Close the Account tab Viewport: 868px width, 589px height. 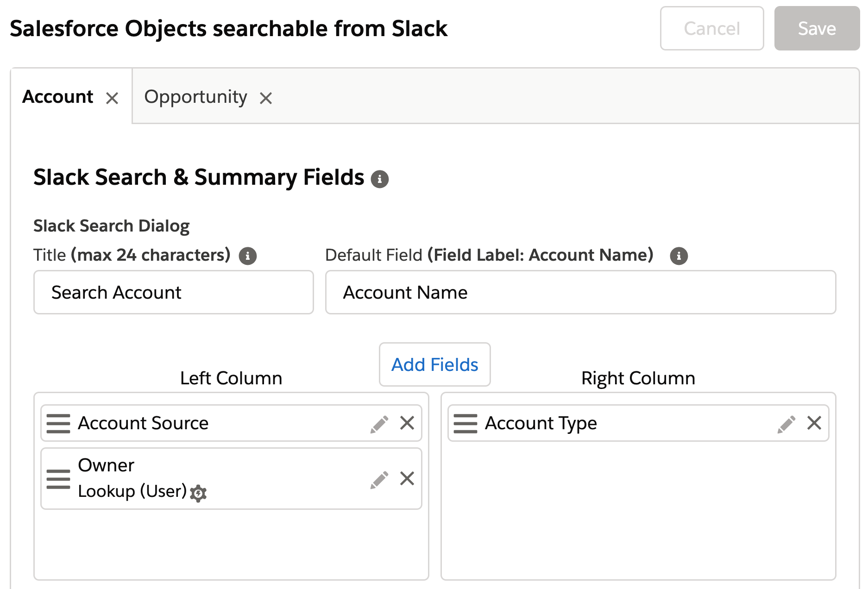point(112,98)
